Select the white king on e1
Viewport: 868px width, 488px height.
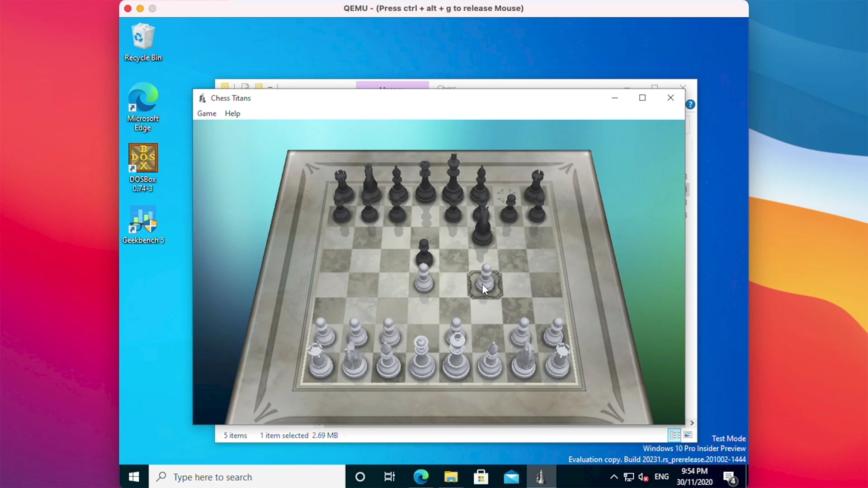(x=456, y=356)
